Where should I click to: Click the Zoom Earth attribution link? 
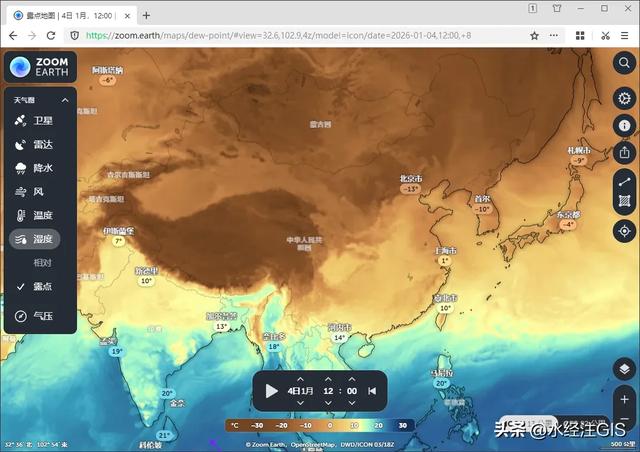[267, 444]
